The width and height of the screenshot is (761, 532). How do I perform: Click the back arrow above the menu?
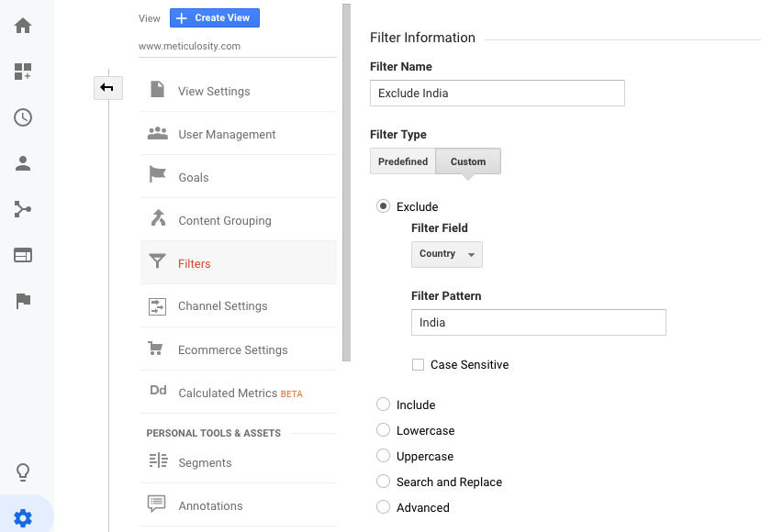point(107,87)
